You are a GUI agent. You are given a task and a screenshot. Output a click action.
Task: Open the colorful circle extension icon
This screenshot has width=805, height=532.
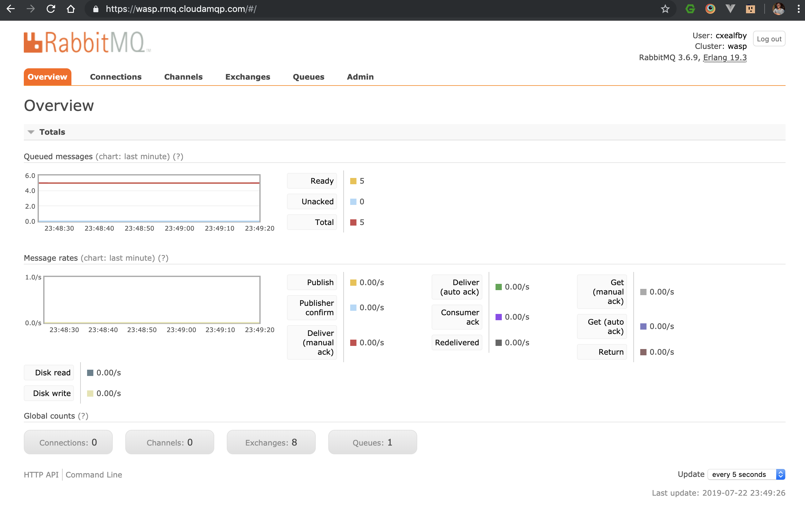pos(710,9)
